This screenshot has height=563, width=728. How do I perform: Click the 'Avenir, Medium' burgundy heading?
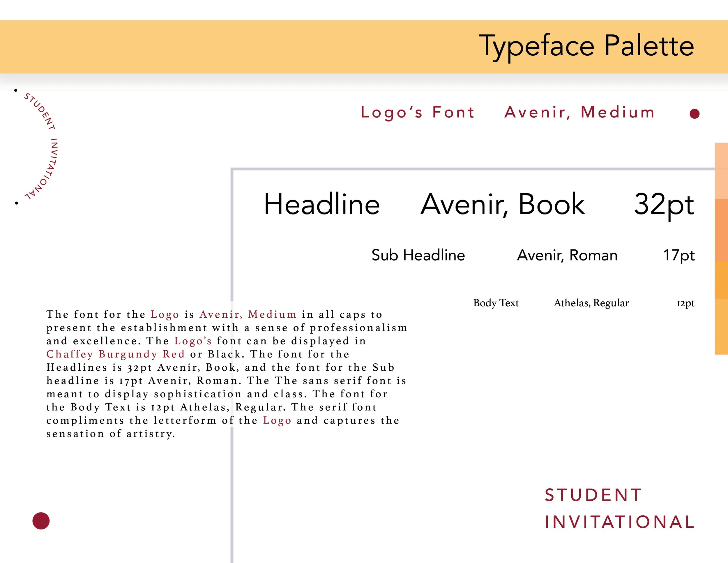(579, 112)
